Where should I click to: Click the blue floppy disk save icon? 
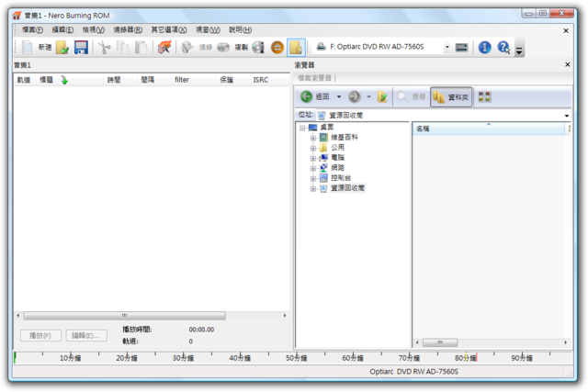[x=81, y=47]
